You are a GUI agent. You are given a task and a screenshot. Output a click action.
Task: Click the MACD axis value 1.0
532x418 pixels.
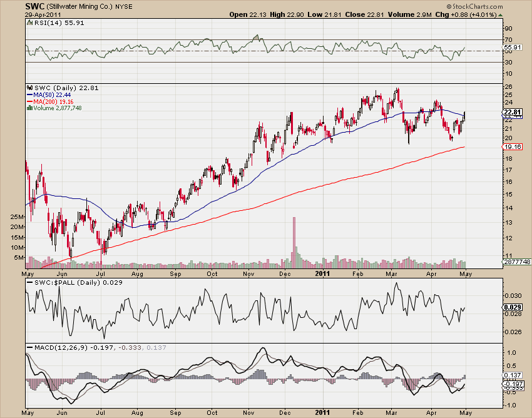coord(511,353)
